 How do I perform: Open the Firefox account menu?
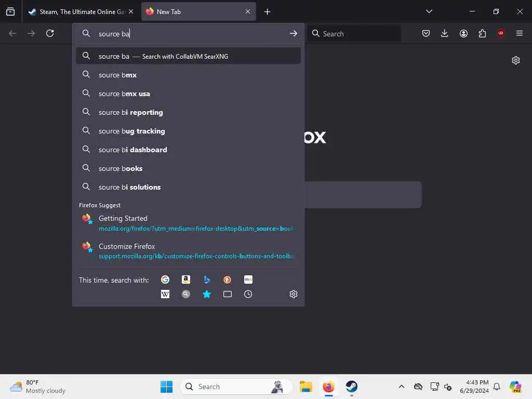(463, 33)
